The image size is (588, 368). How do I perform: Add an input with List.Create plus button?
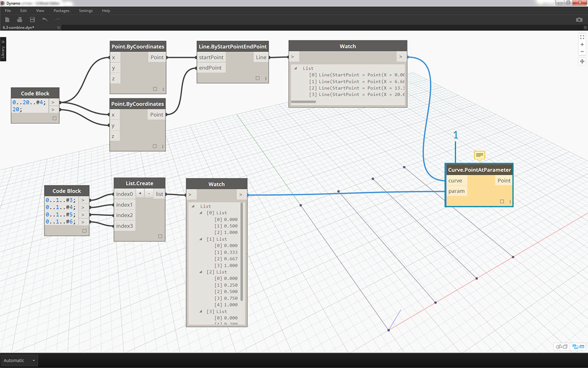pyautogui.click(x=140, y=194)
